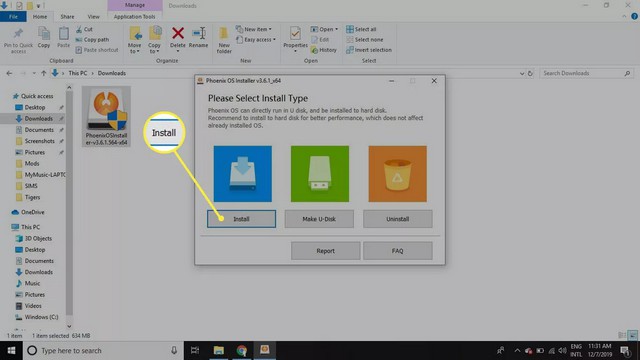Show hidden system tray icons chevron

[x=517, y=351]
